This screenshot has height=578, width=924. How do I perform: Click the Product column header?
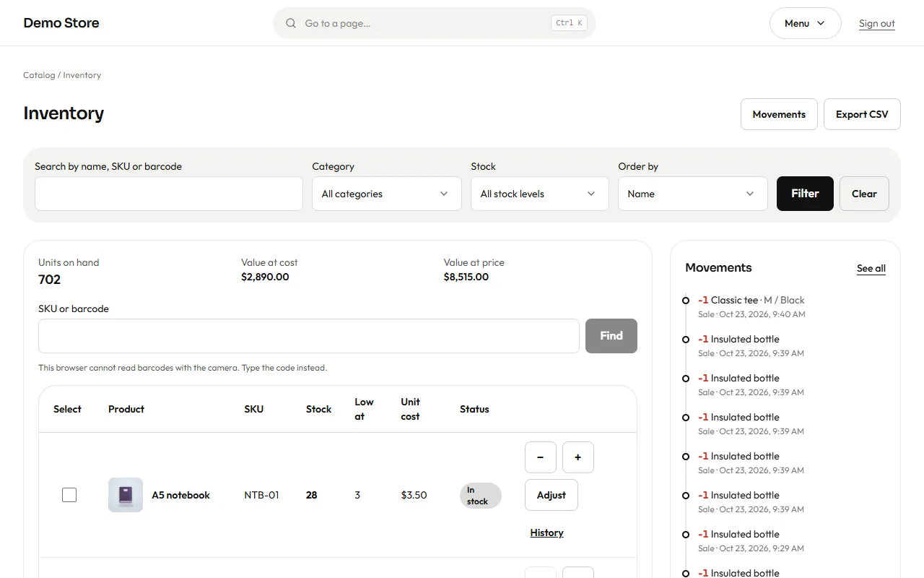point(126,409)
